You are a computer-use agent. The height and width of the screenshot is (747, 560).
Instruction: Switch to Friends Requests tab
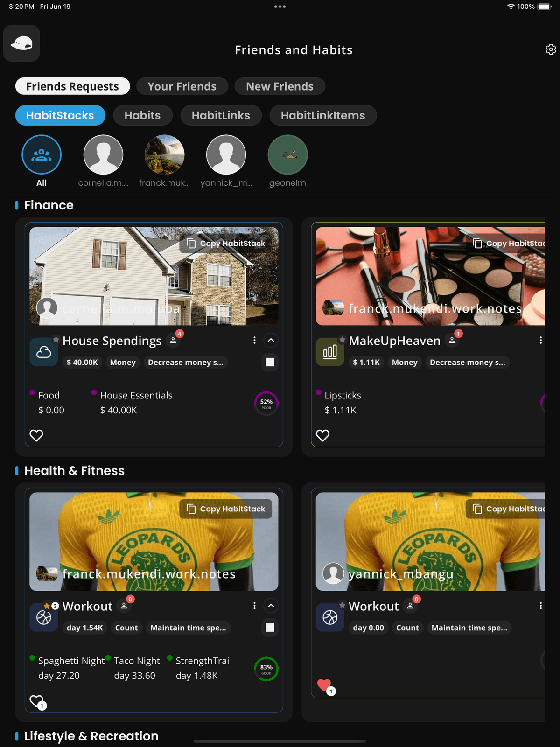[73, 86]
